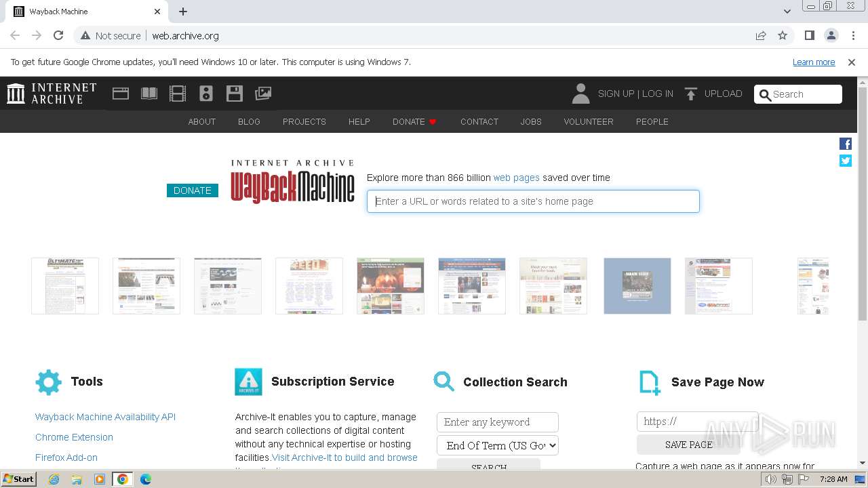Click the SAVE PAGE button
868x488 pixels.
pos(689,445)
